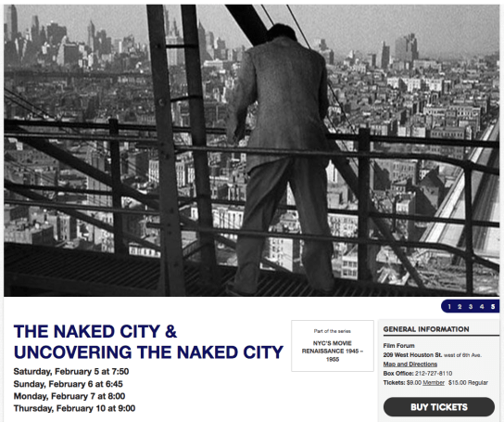
Task: Click the General Information heading
Action: [426, 329]
